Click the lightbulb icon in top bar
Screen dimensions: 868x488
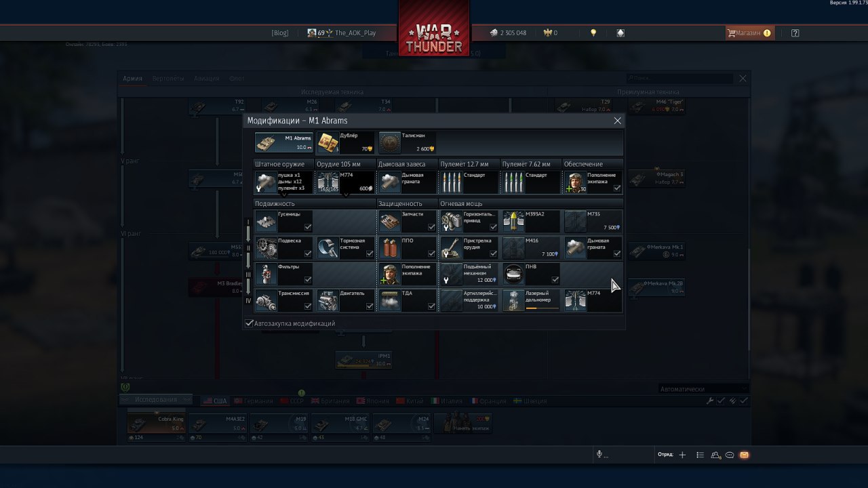coord(593,33)
